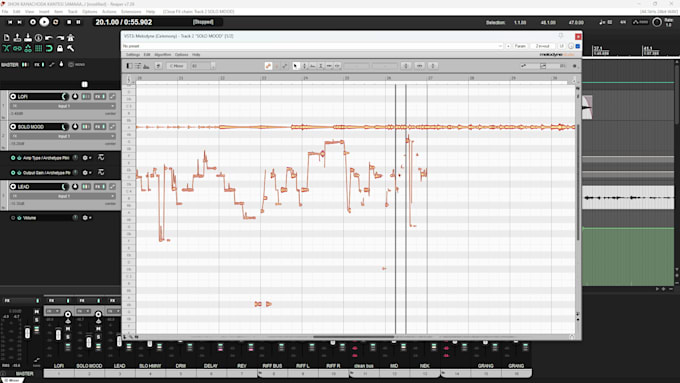680x383 pixels.
Task: Click Melodyne correct pitch macro button
Action: (x=406, y=66)
